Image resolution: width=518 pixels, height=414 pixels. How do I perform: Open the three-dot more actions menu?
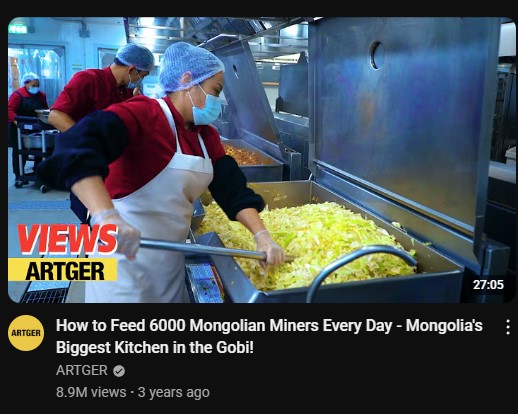pyautogui.click(x=507, y=327)
